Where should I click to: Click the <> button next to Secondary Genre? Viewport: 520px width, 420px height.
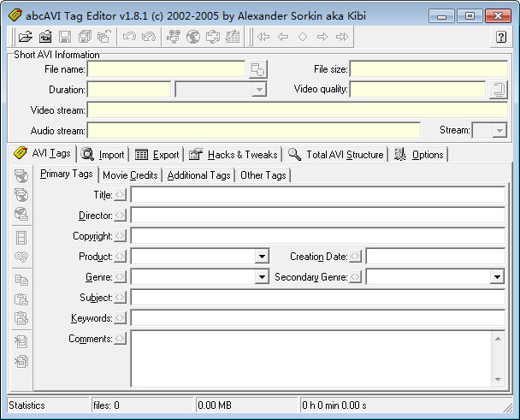(355, 277)
